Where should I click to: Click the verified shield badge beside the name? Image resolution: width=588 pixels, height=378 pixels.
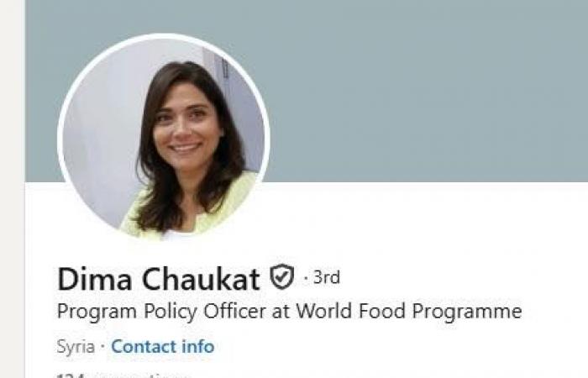click(282, 276)
